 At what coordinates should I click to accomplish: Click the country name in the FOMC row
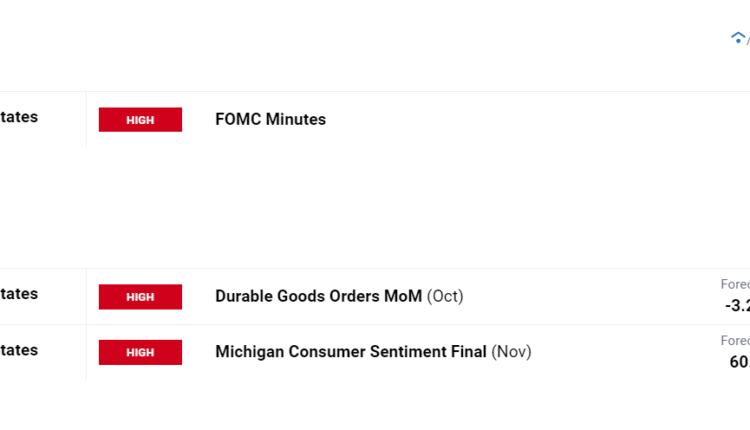point(19,117)
